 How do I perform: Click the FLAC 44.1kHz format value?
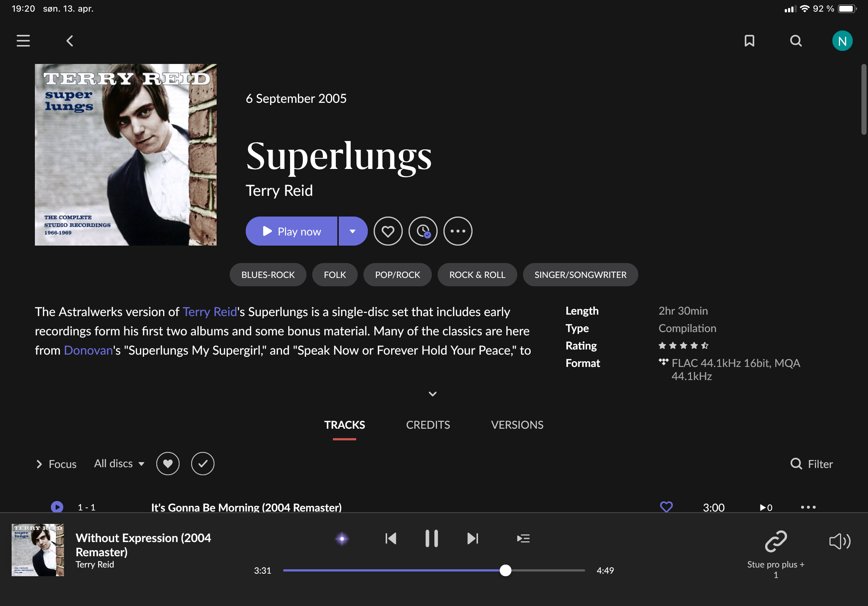click(x=735, y=369)
